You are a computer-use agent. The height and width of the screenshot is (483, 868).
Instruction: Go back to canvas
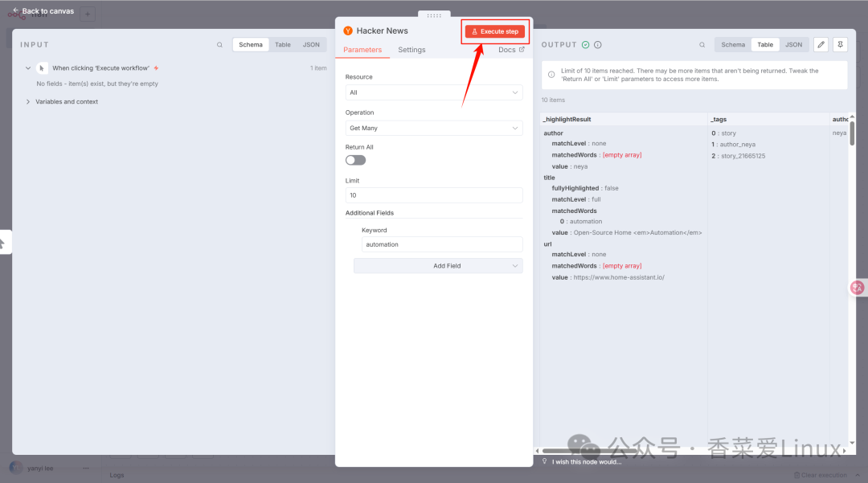point(43,11)
